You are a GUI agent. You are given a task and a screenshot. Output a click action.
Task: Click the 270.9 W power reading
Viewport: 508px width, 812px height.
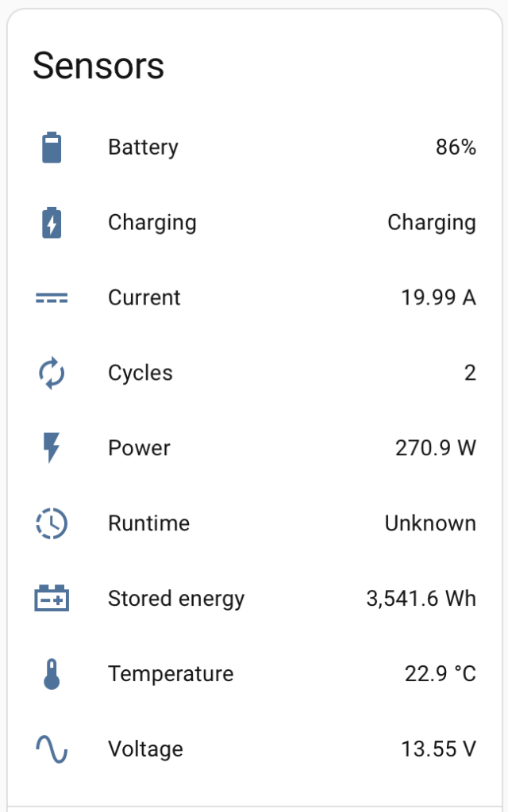(x=436, y=448)
